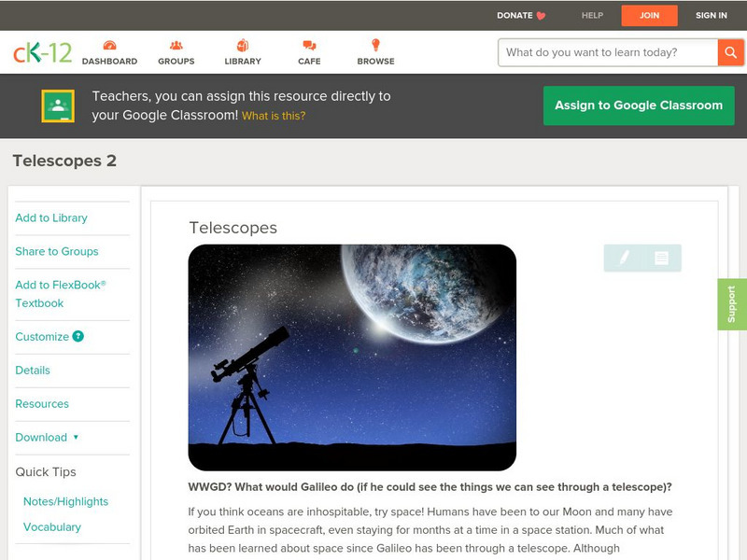Open the green Support side tab
747x560 pixels.
tap(732, 304)
